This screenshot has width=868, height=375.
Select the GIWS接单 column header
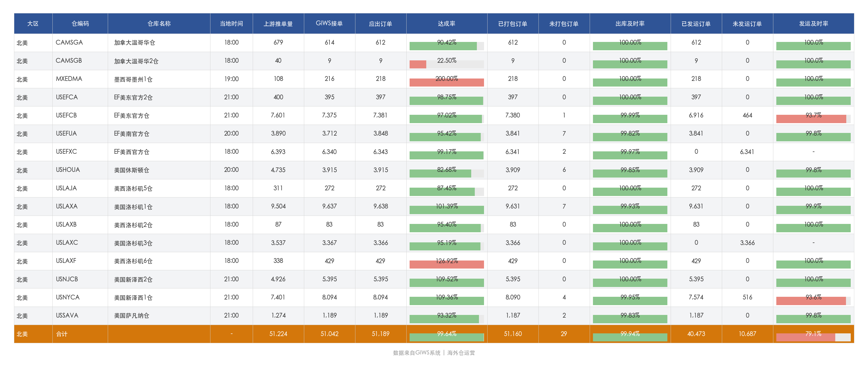pyautogui.click(x=330, y=23)
